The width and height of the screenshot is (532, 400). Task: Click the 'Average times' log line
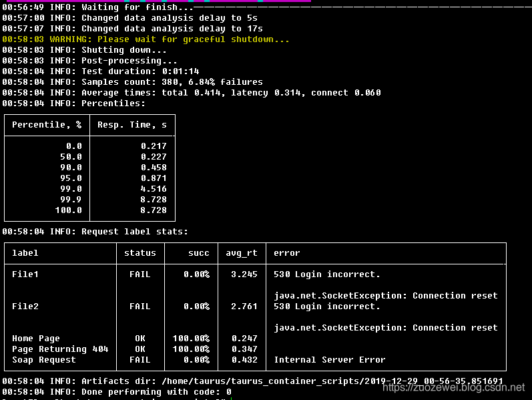(192, 93)
